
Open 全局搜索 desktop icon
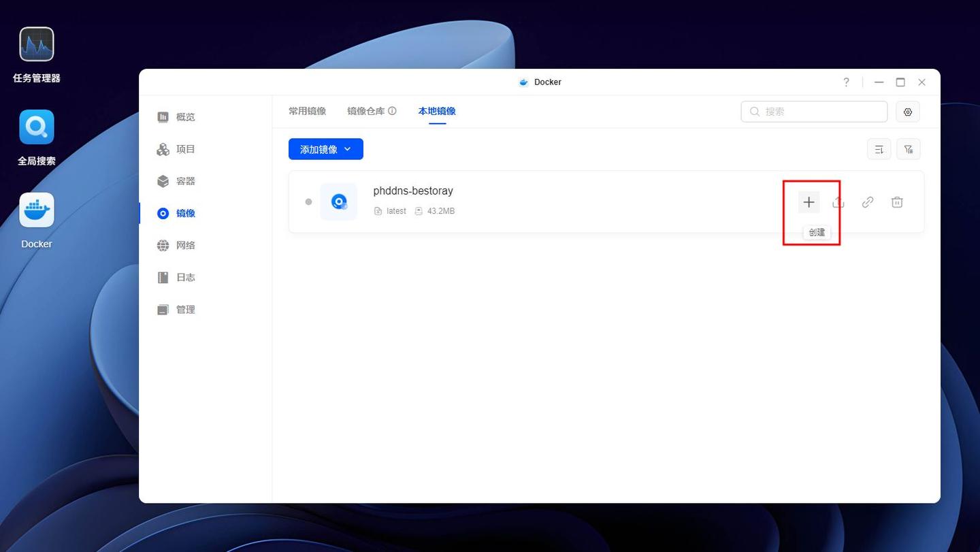37,127
